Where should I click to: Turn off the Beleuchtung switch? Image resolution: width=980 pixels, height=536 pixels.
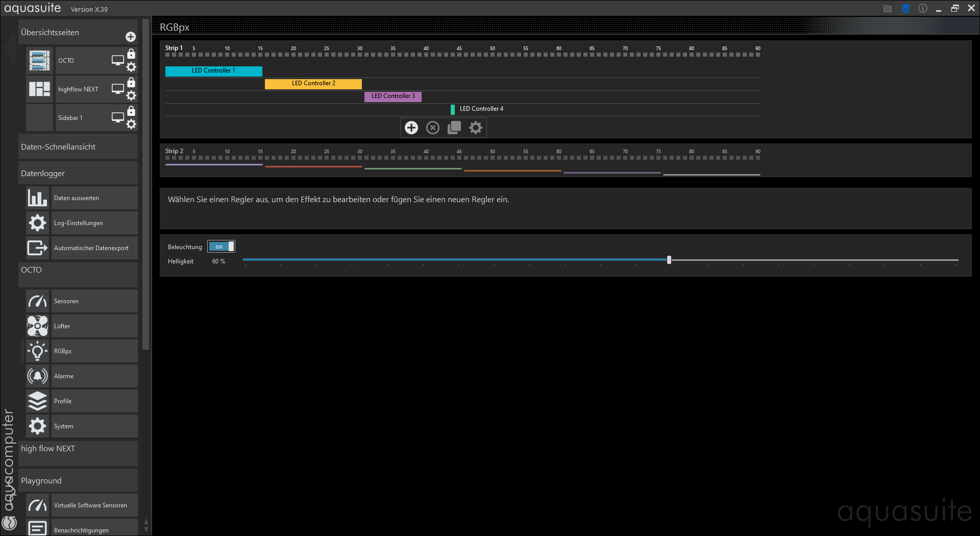click(221, 247)
